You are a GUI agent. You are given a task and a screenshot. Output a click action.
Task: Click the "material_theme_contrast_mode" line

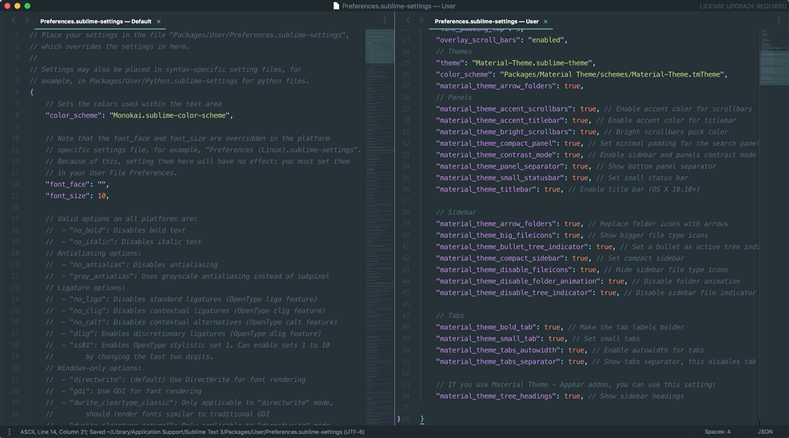(596, 155)
